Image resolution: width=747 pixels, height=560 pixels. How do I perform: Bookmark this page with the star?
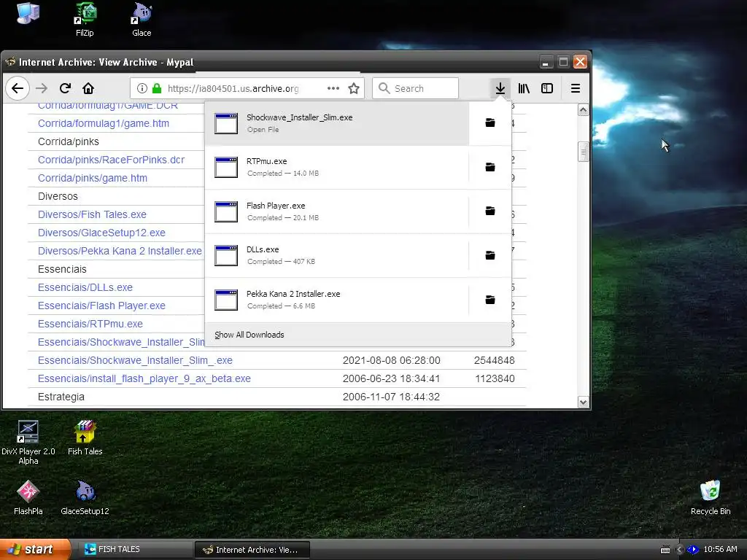(x=354, y=88)
